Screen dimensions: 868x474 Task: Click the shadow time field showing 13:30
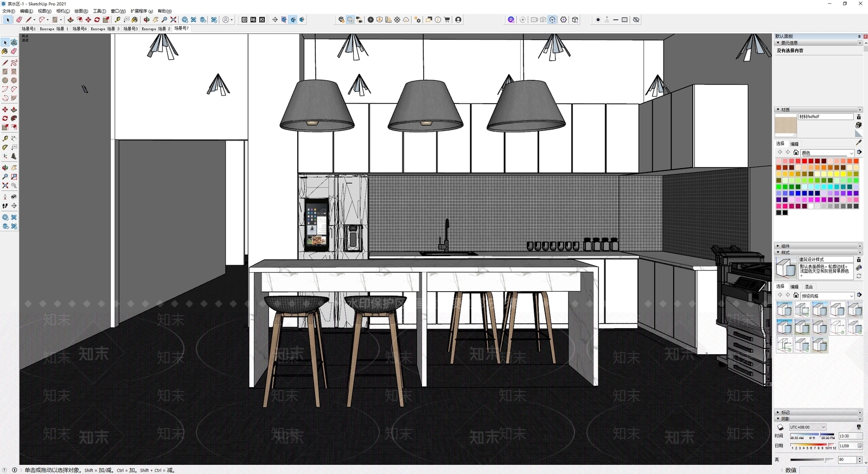pyautogui.click(x=851, y=435)
